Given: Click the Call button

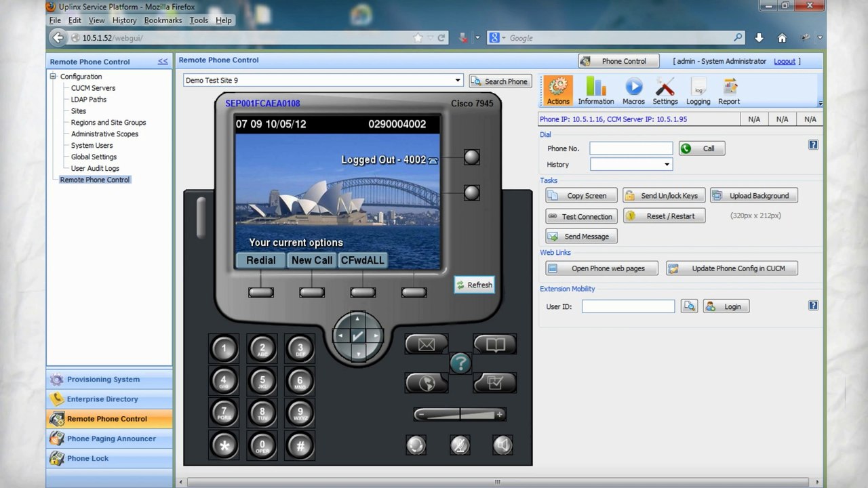Looking at the screenshot, I should coord(702,148).
